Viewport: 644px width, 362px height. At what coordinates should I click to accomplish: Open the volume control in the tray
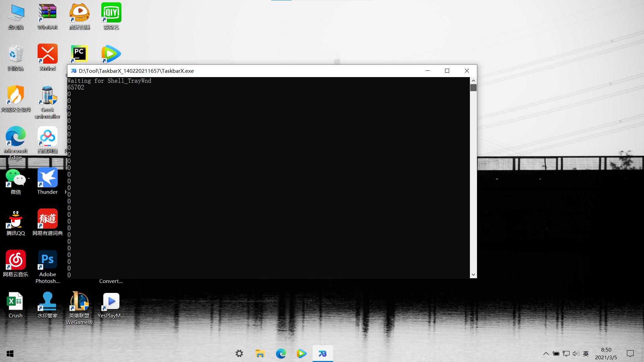(x=576, y=353)
